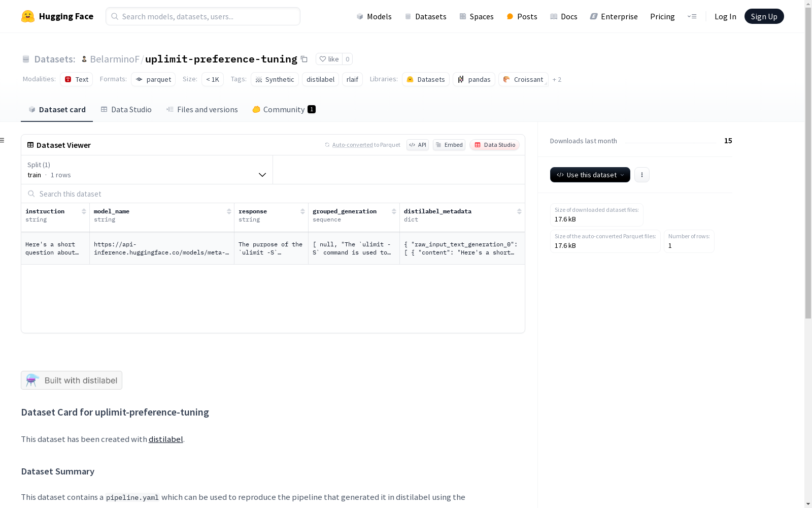Follow the distilabel link in the description
This screenshot has height=508, width=812.
click(x=166, y=439)
